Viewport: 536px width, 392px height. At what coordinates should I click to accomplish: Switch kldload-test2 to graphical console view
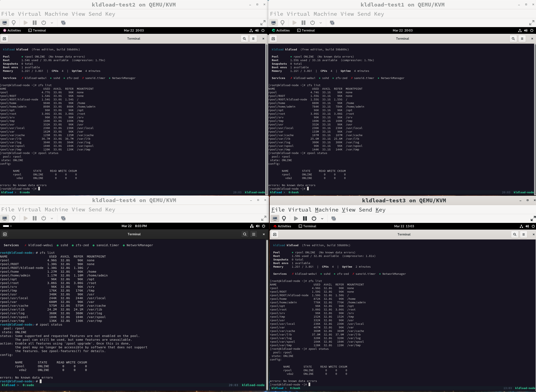click(4, 23)
